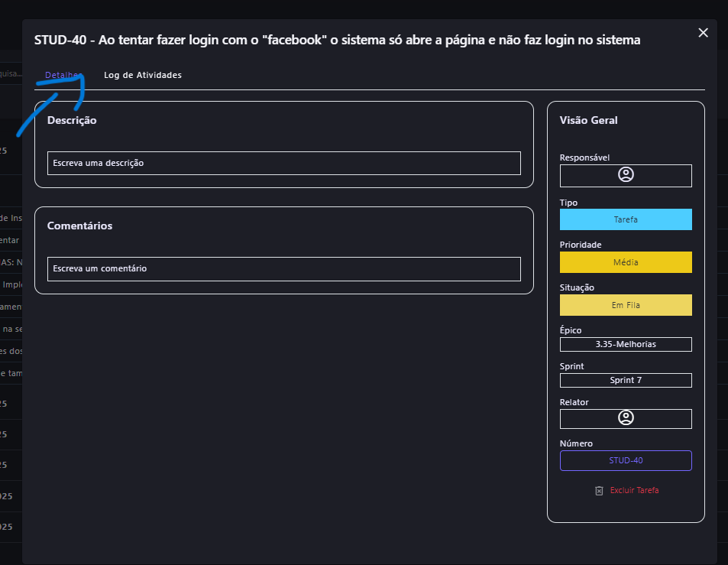This screenshot has height=565, width=728.
Task: Click the Comentários section heading
Action: click(79, 226)
